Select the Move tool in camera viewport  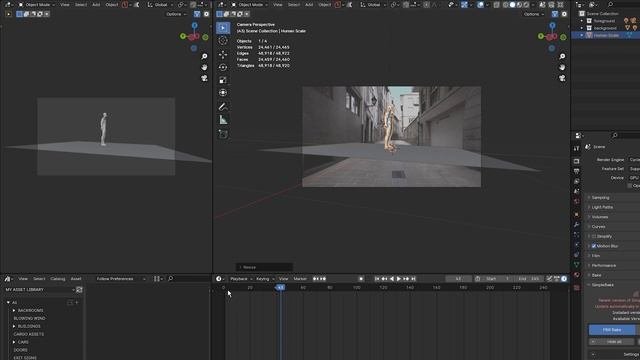[223, 54]
